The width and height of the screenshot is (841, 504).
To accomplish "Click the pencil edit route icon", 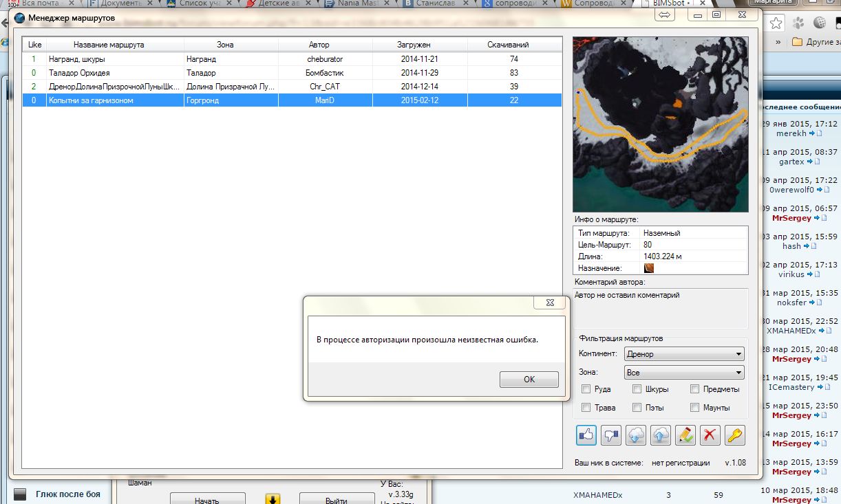I will [685, 435].
